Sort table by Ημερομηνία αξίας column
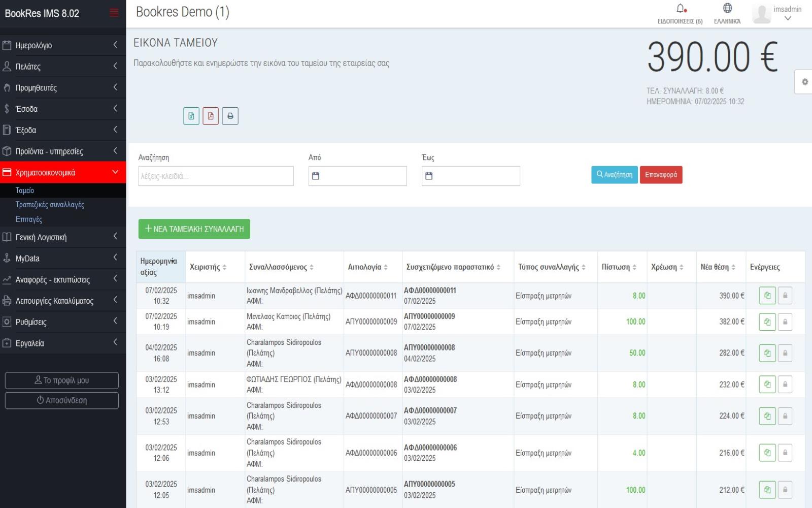 pyautogui.click(x=161, y=267)
